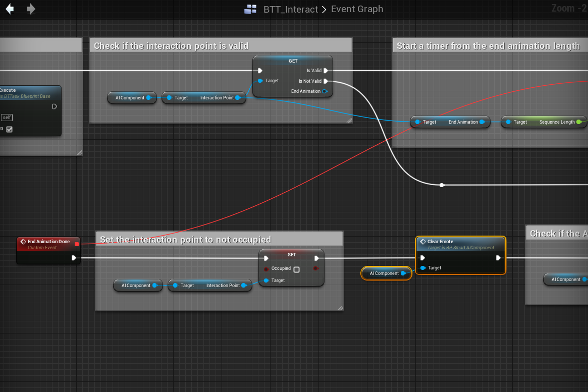Select the Clear Emote node title
The height and width of the screenshot is (392, 588).
pos(440,242)
